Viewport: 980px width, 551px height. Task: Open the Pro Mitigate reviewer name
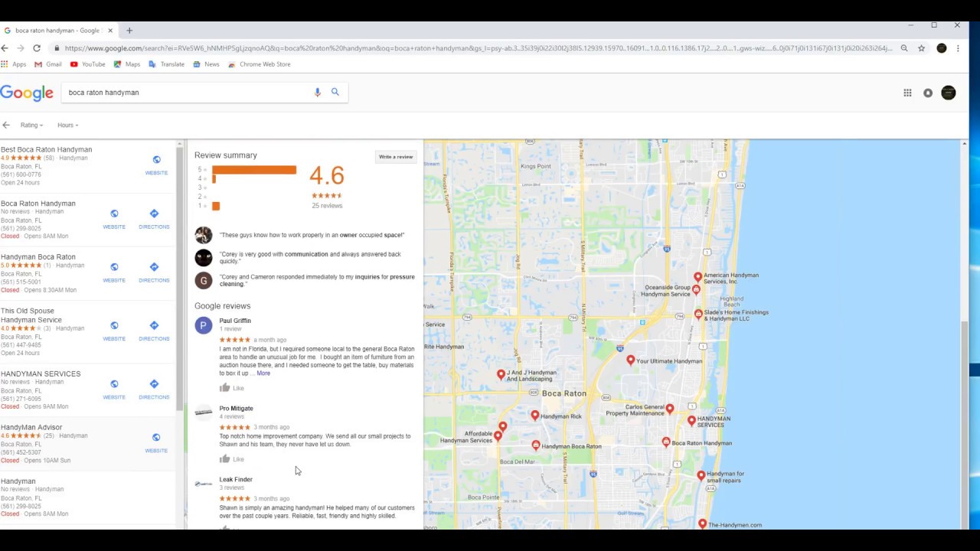point(236,408)
